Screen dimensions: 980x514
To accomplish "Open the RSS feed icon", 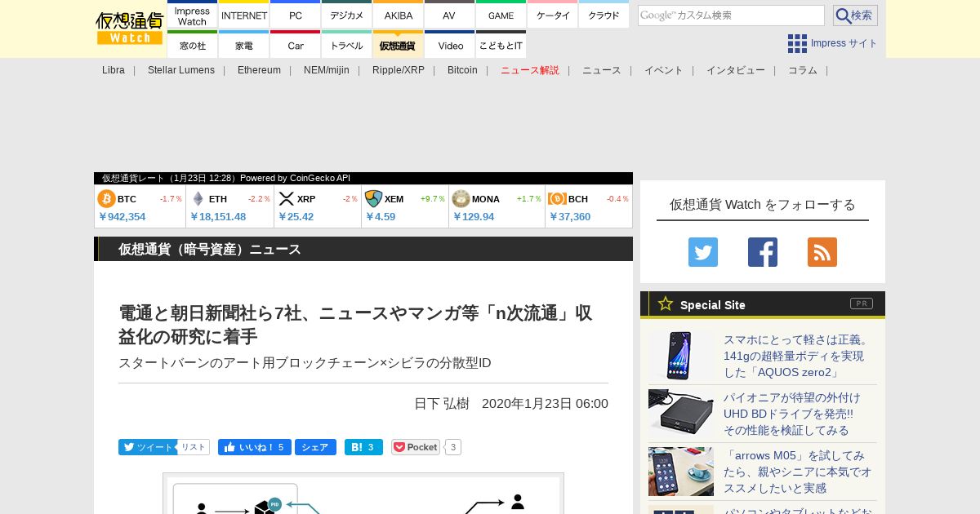I will click(822, 252).
